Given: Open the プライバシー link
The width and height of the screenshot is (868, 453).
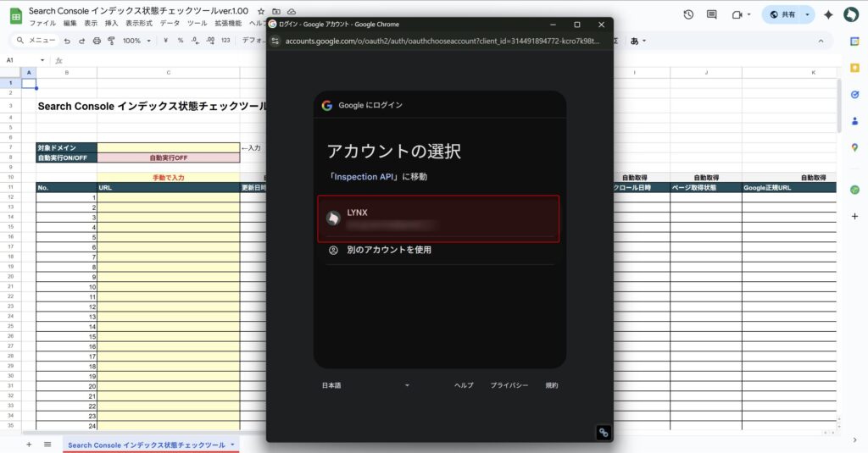Looking at the screenshot, I should tap(509, 385).
